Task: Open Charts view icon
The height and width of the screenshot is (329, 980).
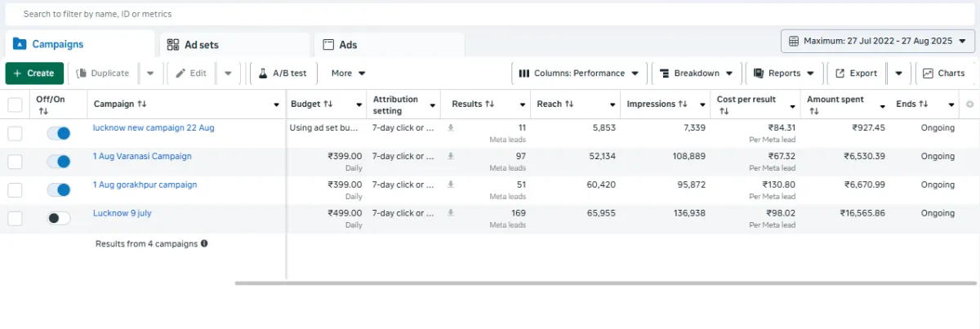Action: [x=929, y=73]
